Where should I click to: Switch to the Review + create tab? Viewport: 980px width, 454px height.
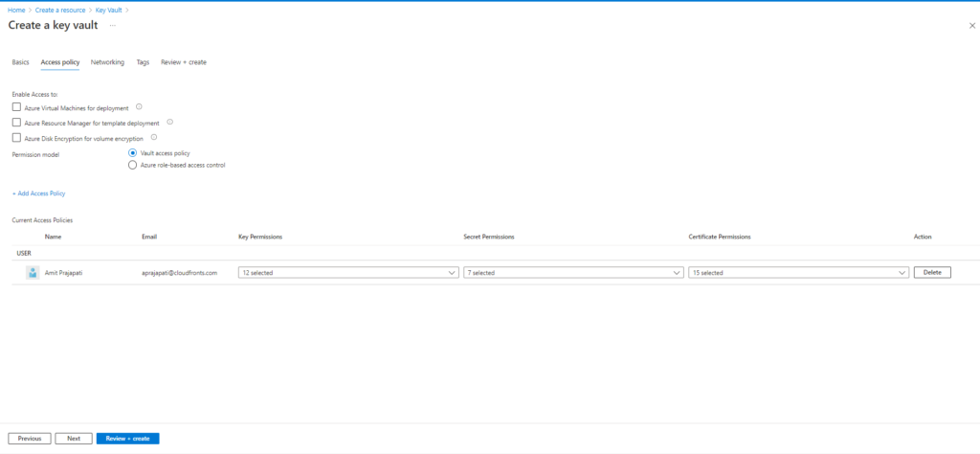(184, 62)
